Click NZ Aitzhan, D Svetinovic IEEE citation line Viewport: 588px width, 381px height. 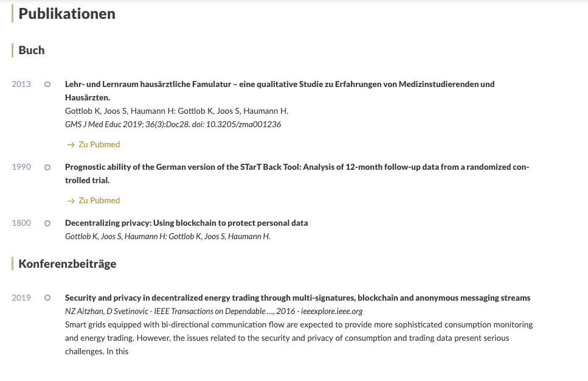pos(214,311)
